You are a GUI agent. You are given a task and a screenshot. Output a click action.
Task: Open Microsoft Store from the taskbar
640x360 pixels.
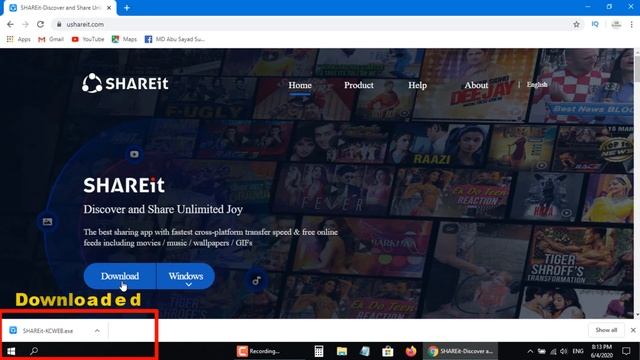coord(388,351)
